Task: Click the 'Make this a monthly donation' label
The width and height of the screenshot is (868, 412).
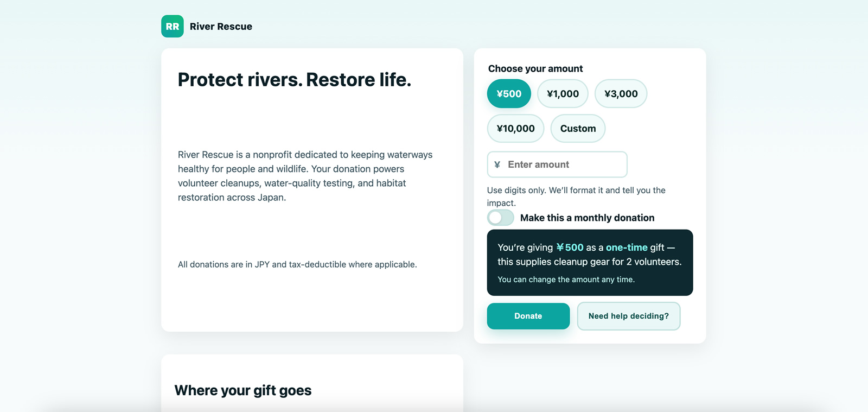Action: pyautogui.click(x=587, y=218)
